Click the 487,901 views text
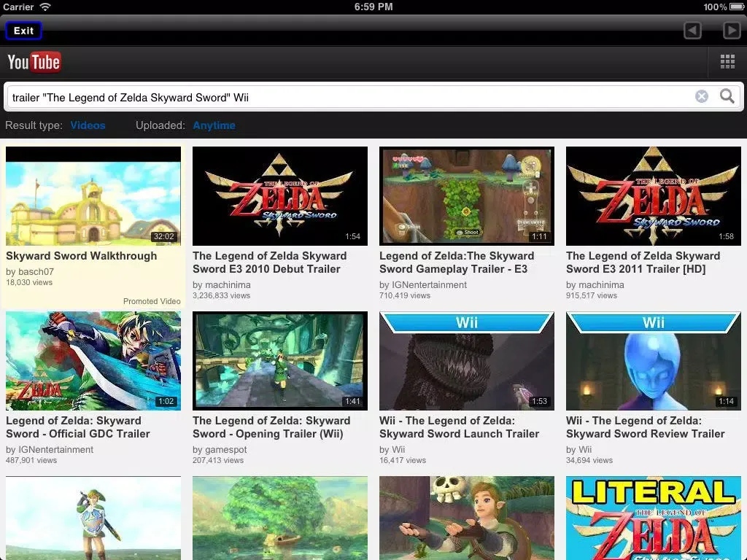Screen dimensions: 747x560 click(31, 461)
